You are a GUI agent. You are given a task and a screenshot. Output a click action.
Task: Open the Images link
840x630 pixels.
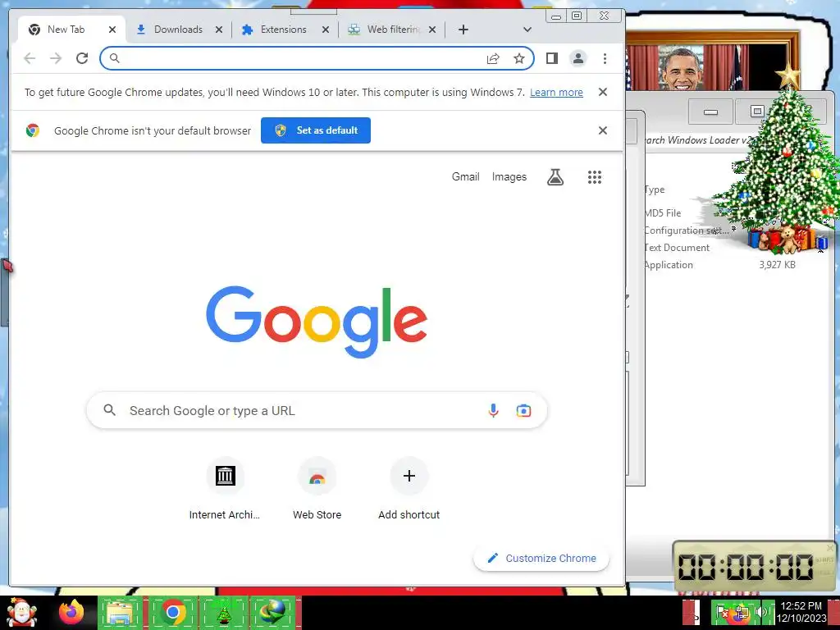509,177
